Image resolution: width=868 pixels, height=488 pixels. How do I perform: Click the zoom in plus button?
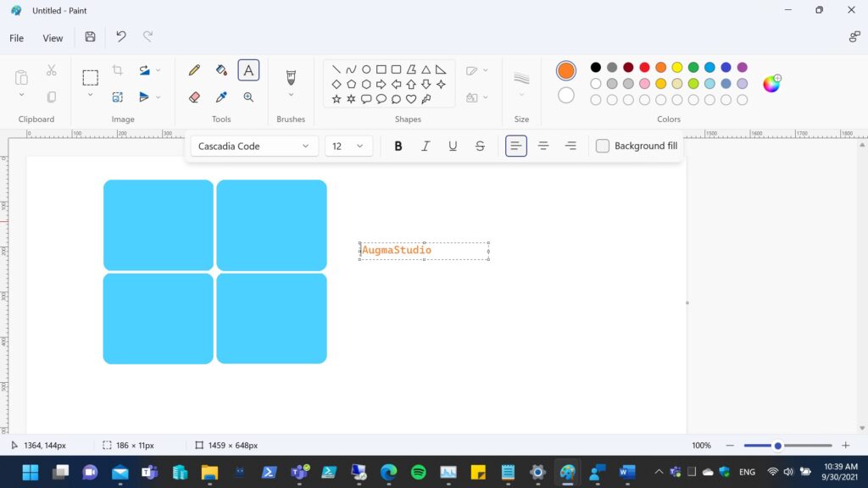[x=845, y=446]
